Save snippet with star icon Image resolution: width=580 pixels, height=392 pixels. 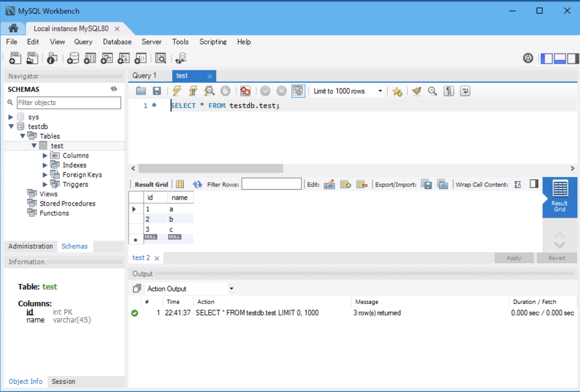tap(397, 91)
